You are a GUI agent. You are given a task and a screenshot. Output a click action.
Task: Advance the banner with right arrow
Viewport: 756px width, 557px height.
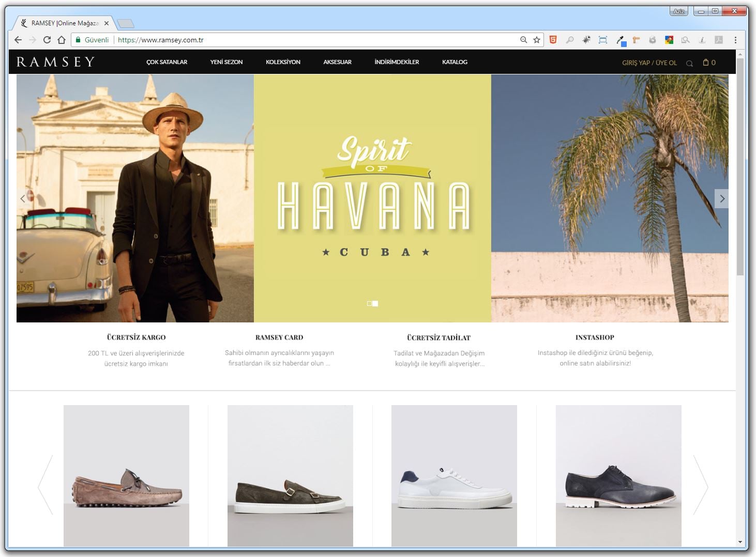[x=722, y=199]
